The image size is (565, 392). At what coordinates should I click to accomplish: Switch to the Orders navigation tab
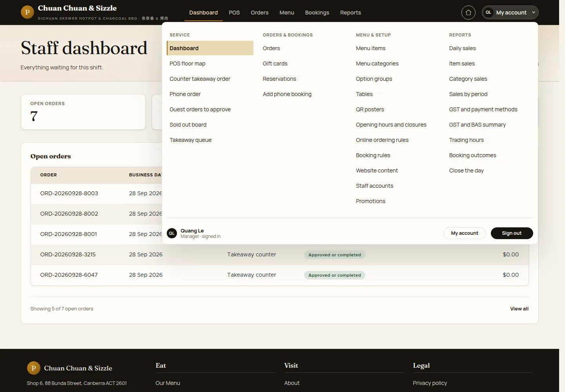click(x=260, y=13)
